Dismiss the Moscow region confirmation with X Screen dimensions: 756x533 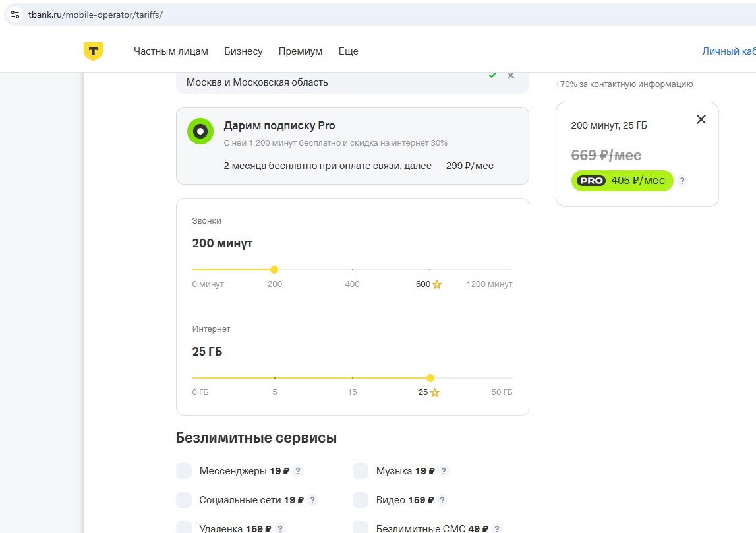(510, 75)
